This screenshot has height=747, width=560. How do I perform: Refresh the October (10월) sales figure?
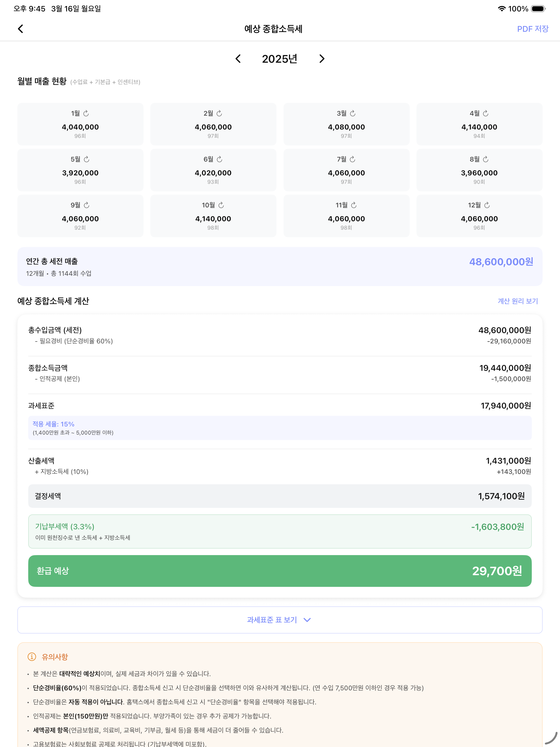(x=221, y=205)
